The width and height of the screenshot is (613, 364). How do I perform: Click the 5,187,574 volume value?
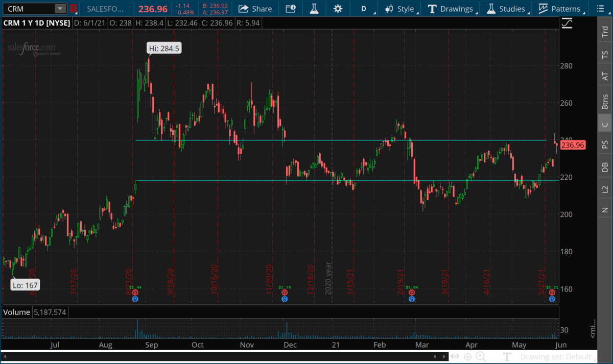[50, 312]
